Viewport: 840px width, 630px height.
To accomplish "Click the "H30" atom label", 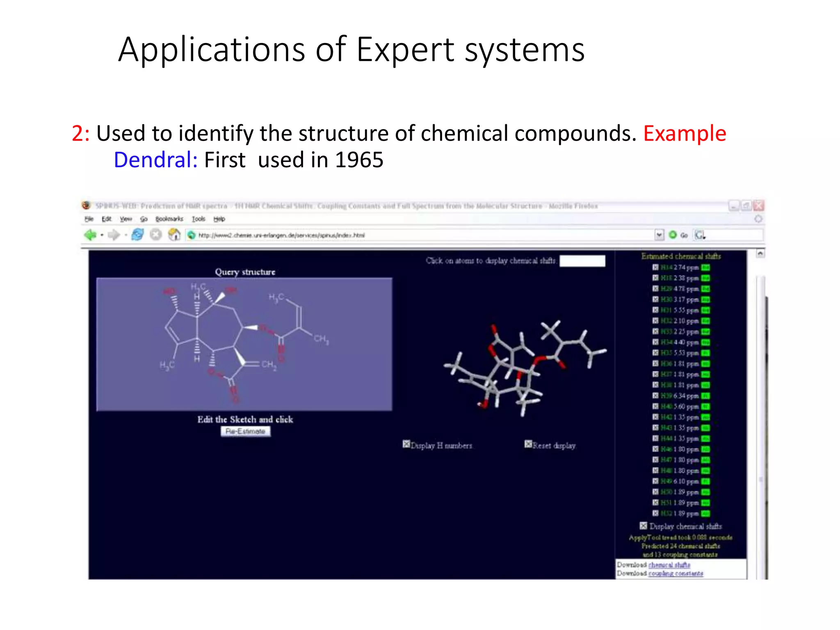I will point(667,299).
